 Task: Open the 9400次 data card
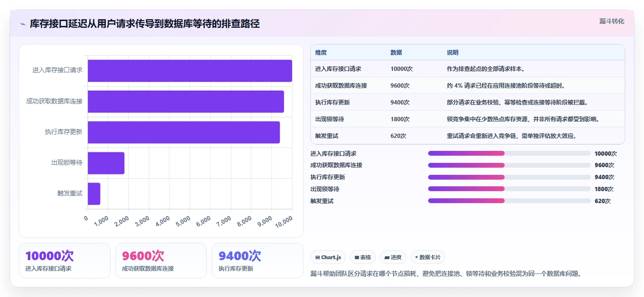(x=258, y=261)
